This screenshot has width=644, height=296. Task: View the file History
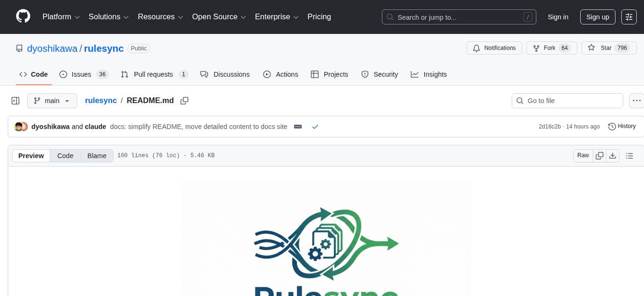point(622,126)
